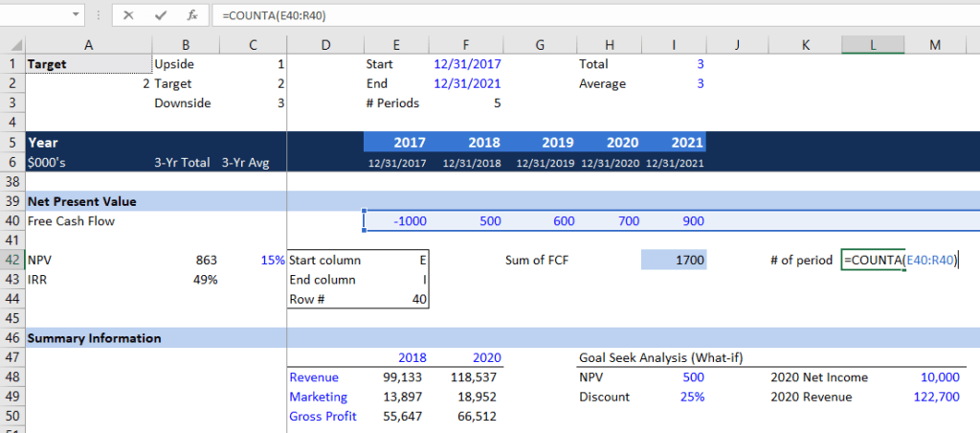The height and width of the screenshot is (433, 980).
Task: Select the Net Present Value section heading
Action: (x=82, y=201)
